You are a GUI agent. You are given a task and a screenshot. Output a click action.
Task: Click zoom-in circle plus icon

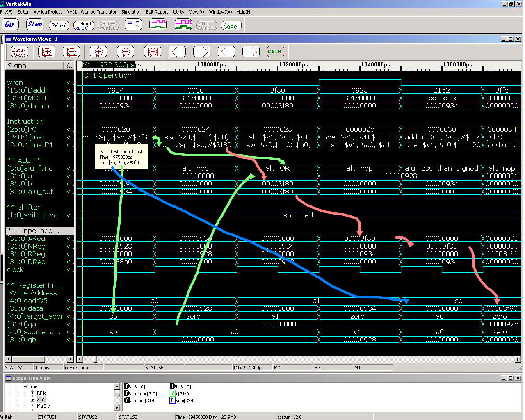(98, 52)
